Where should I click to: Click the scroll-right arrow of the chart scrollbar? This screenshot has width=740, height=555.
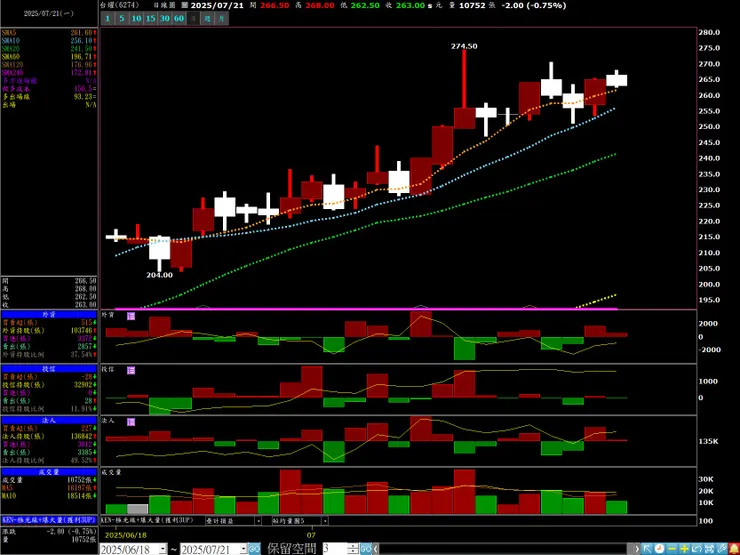point(637,549)
